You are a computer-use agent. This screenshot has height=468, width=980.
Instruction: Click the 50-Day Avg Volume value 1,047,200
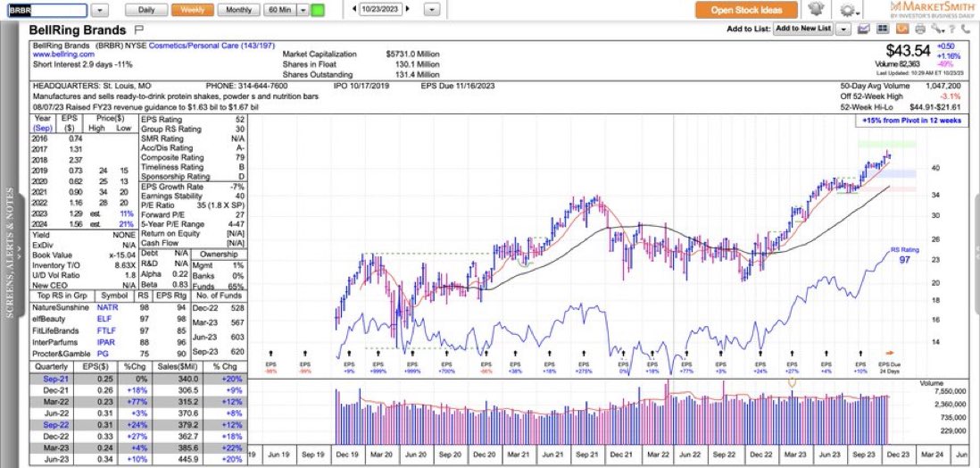click(x=944, y=86)
